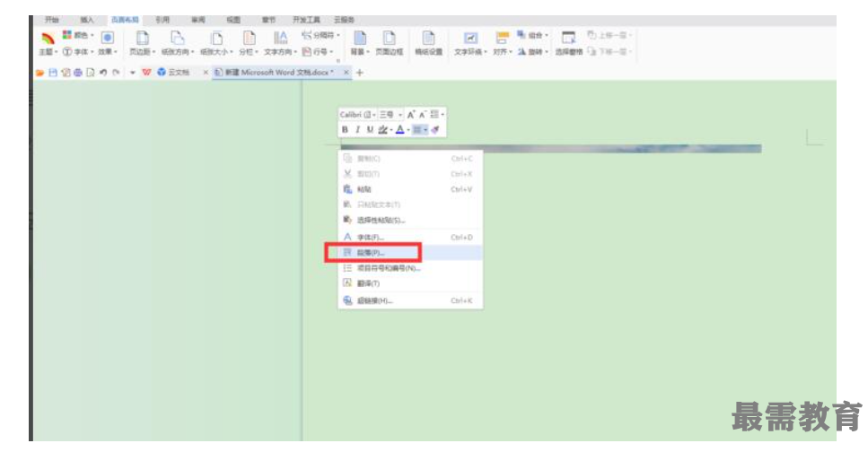This screenshot has height=452, width=868.
Task: Open the 效果 theme effects menu
Action: pos(108,51)
